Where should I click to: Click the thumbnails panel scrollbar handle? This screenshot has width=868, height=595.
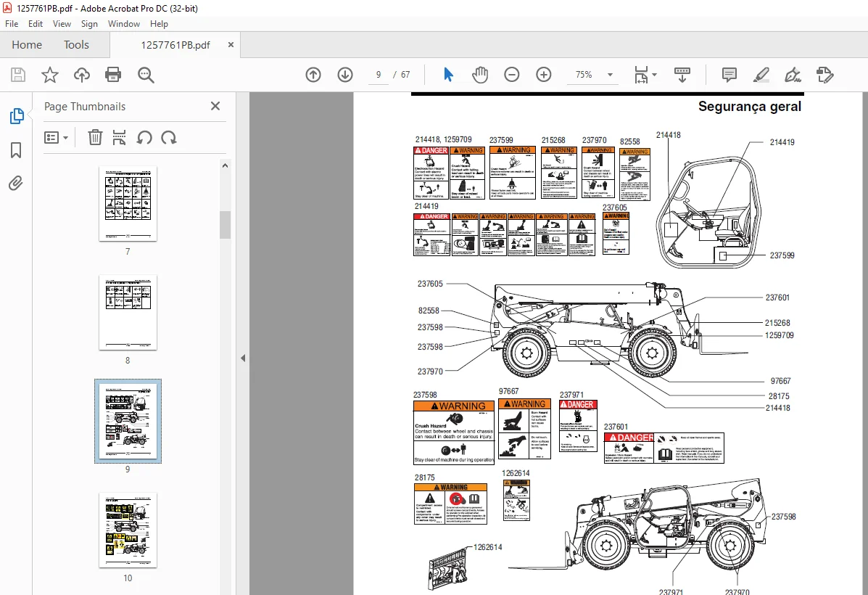[x=225, y=225]
